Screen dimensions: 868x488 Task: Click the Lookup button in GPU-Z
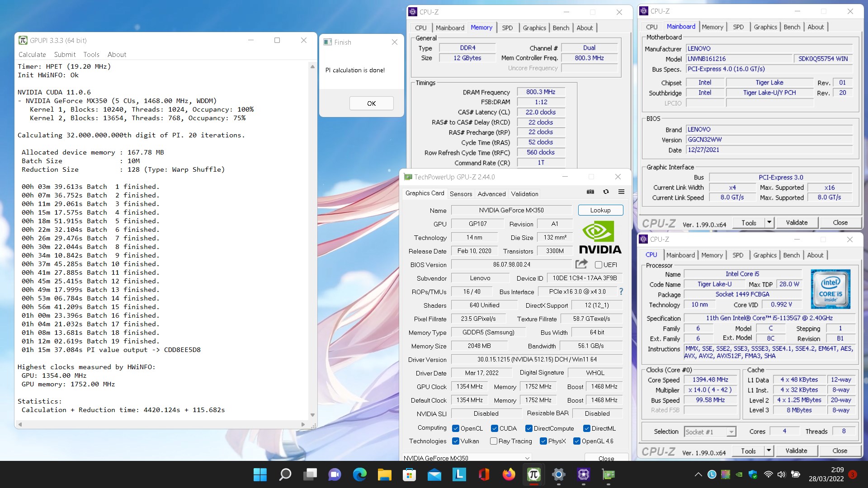[x=600, y=210]
